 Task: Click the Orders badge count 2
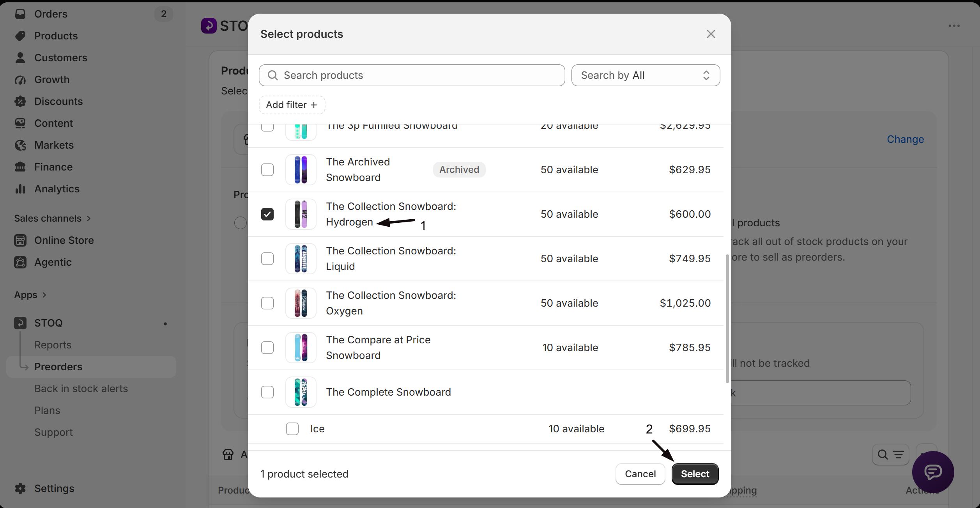(x=164, y=14)
